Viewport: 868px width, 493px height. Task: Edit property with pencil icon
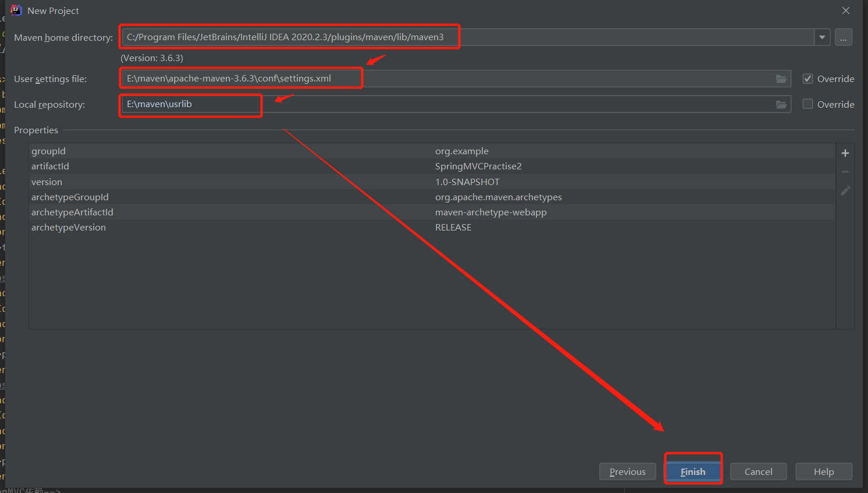tap(845, 190)
